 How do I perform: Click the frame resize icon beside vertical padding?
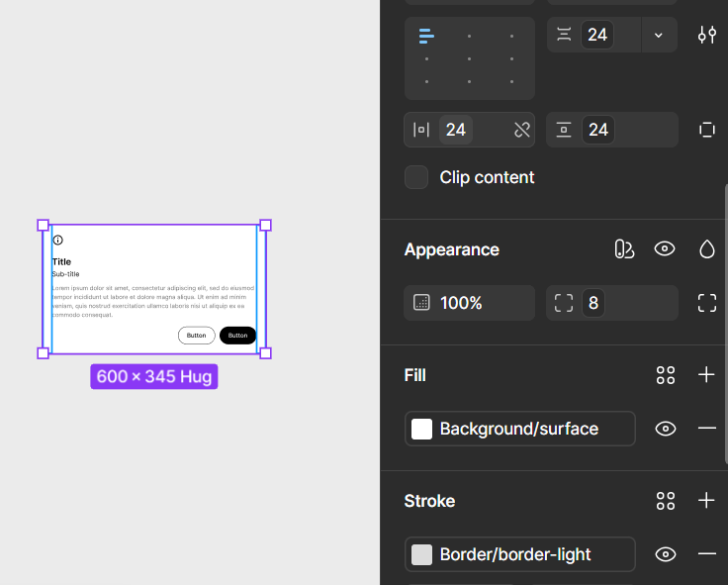(706, 130)
